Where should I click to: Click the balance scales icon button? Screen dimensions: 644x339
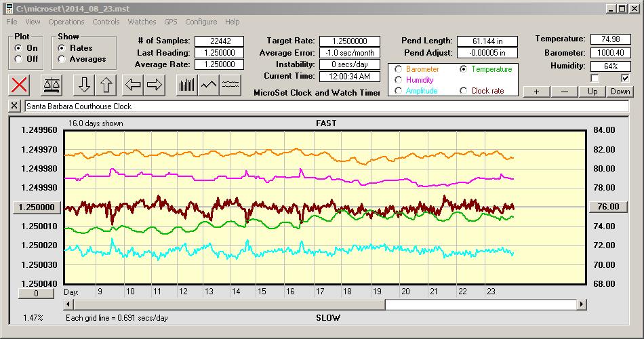coord(52,85)
